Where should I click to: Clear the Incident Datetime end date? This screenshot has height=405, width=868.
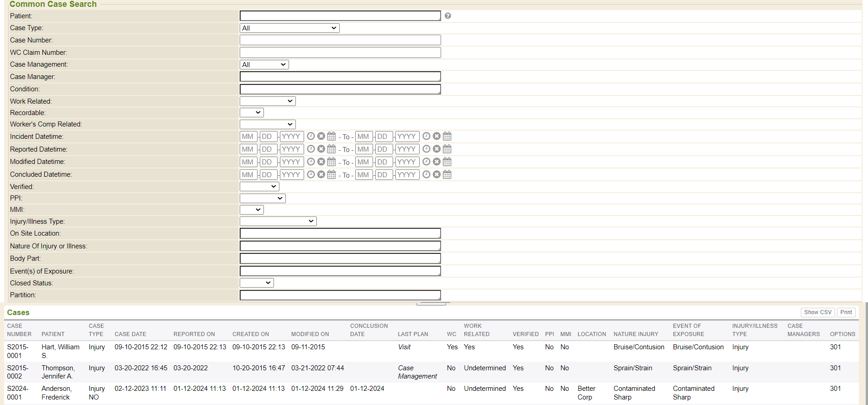pyautogui.click(x=437, y=137)
